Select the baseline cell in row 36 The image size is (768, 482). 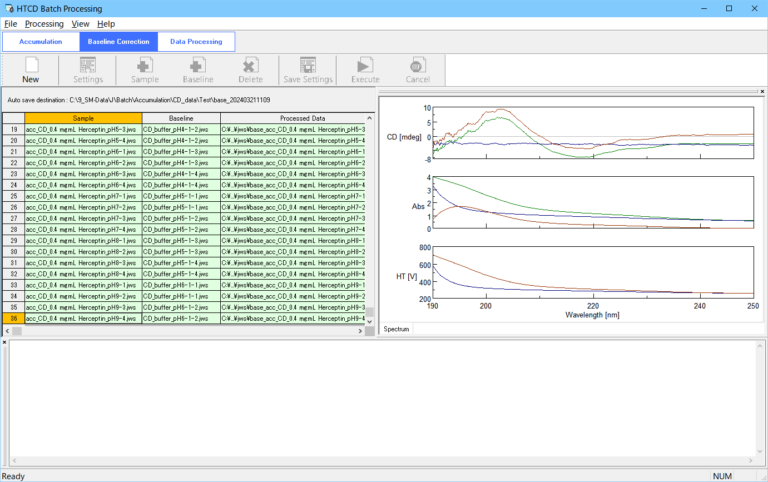181,318
